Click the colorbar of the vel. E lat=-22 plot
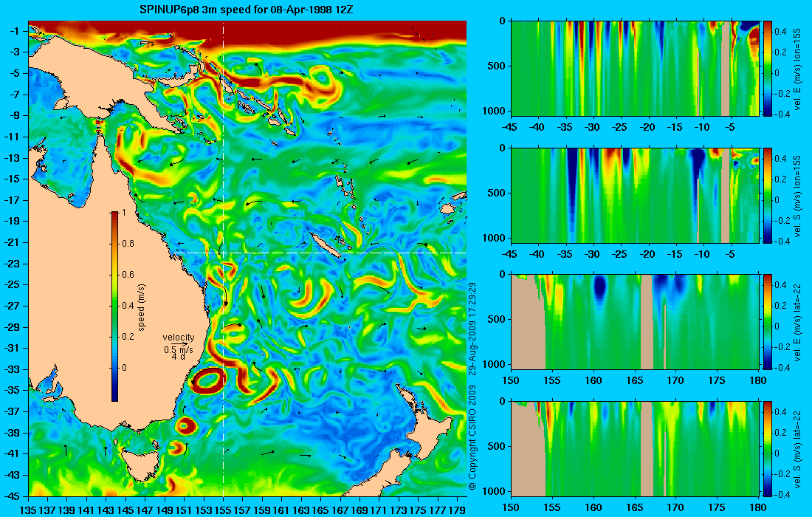 click(x=768, y=322)
